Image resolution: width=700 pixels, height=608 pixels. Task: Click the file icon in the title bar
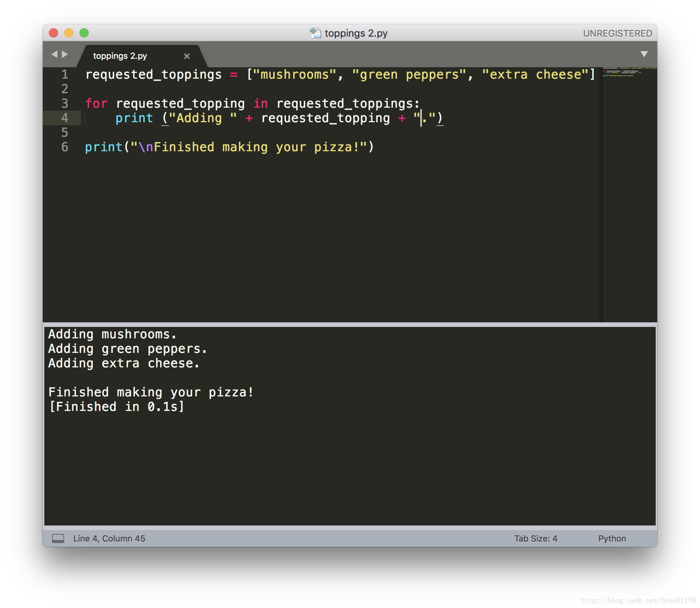(316, 33)
